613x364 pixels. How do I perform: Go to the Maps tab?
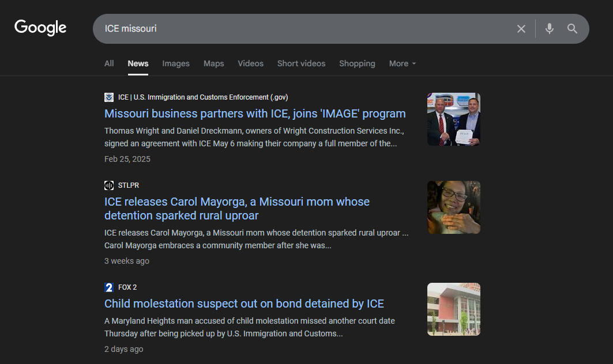(214, 63)
